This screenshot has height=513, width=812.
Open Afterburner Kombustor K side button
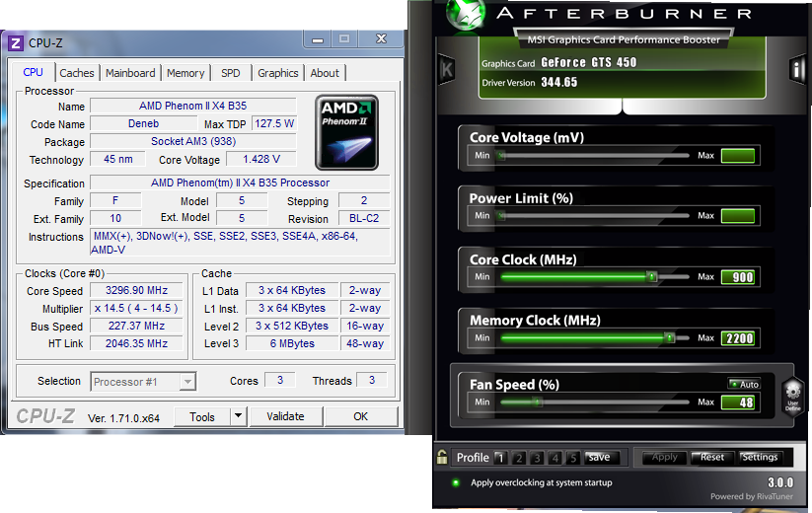(x=446, y=69)
